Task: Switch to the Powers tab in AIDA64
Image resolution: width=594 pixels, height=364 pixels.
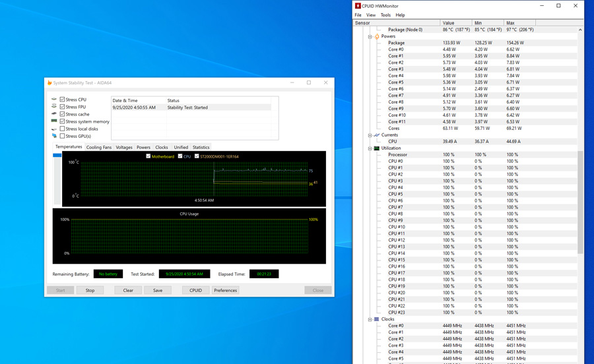Action: coord(143,147)
